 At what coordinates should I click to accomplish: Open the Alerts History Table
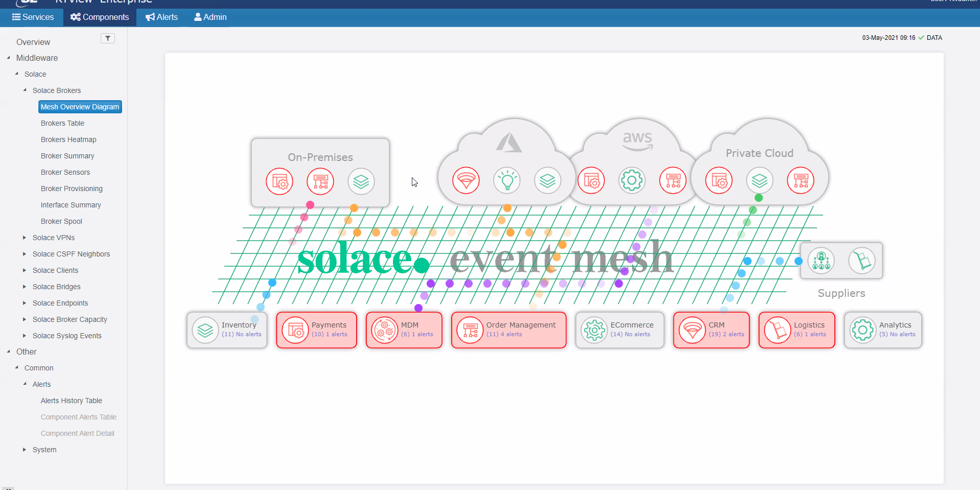coord(71,401)
